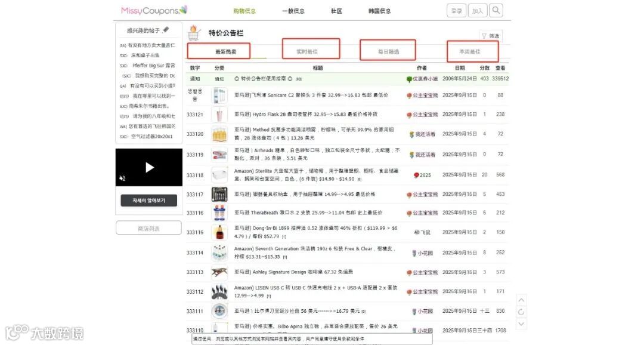Screen dimensions: 644x345
Task: Click the refresh circular arrow icon
Action: pos(521,312)
